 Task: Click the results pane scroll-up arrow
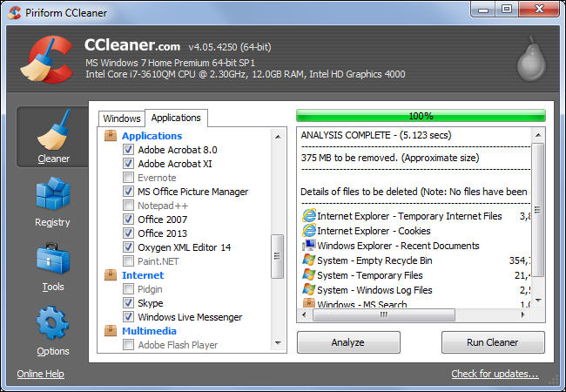tap(538, 135)
